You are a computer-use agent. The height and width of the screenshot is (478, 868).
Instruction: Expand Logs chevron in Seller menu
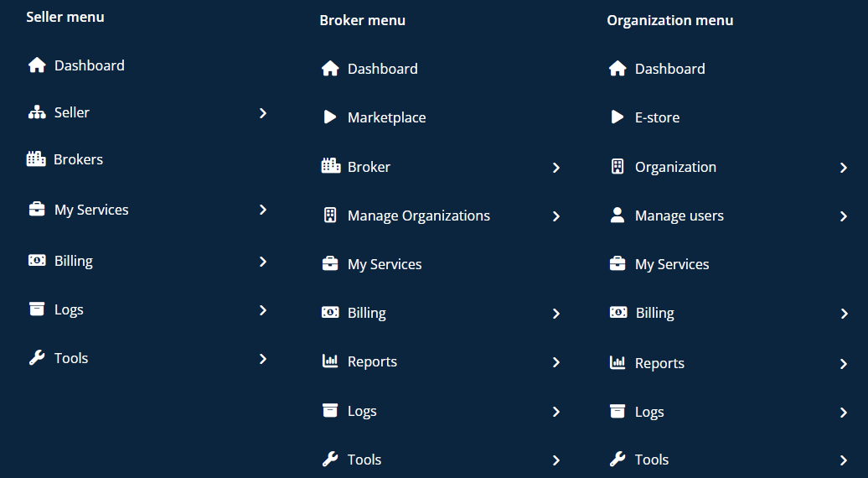[x=263, y=310]
